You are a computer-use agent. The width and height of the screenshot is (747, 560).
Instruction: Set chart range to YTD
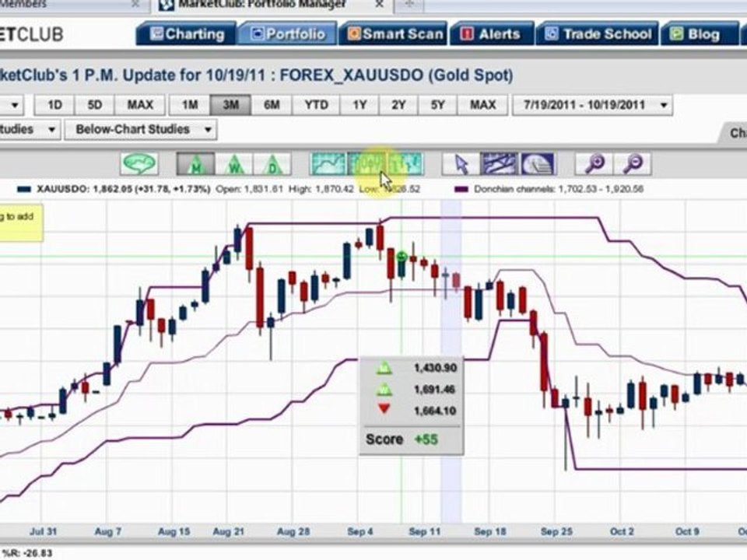click(316, 105)
